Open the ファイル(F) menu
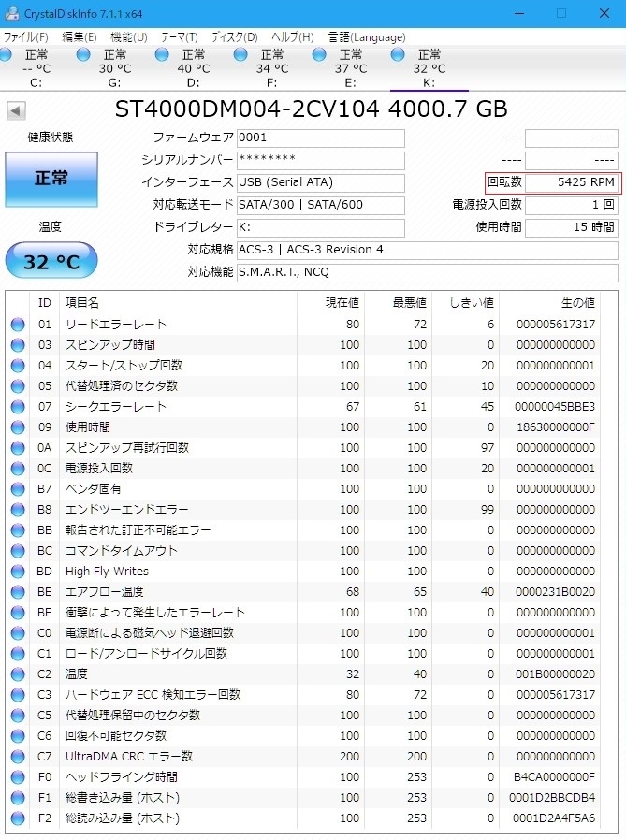The image size is (626, 840). [x=25, y=37]
